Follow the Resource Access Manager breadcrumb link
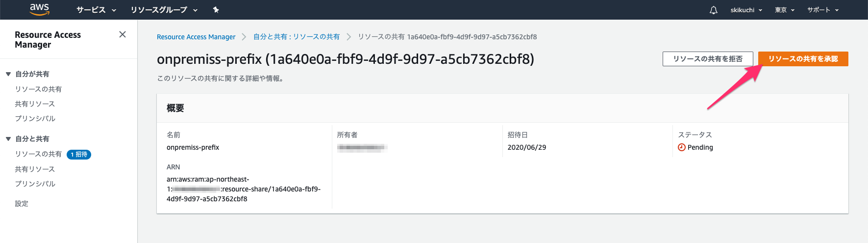This screenshot has width=868, height=243. point(196,37)
